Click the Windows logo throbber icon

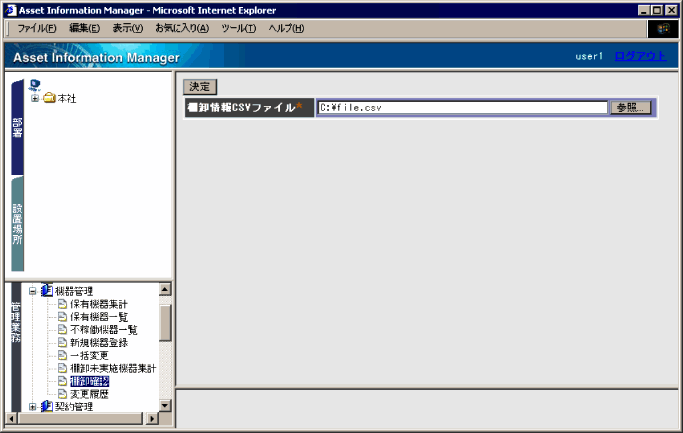pos(663,29)
